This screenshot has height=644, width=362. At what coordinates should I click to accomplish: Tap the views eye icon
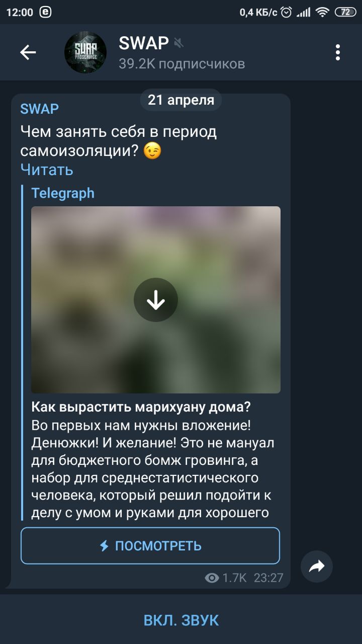(212, 578)
